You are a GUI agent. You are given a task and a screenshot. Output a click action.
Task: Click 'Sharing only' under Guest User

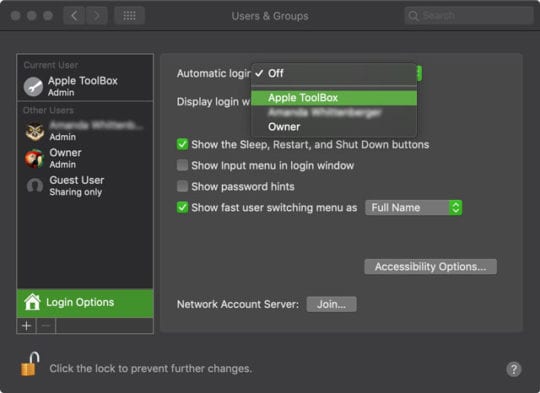pyautogui.click(x=75, y=192)
